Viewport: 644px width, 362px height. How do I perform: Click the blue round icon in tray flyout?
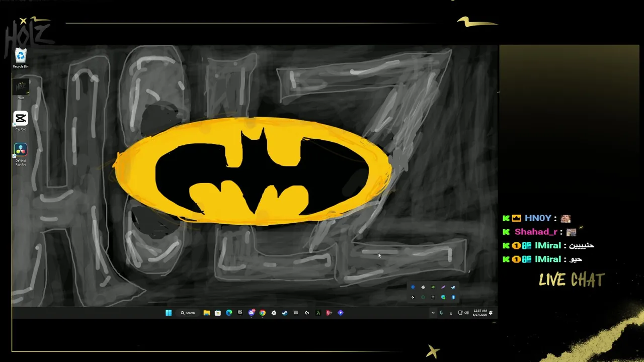[x=413, y=287]
